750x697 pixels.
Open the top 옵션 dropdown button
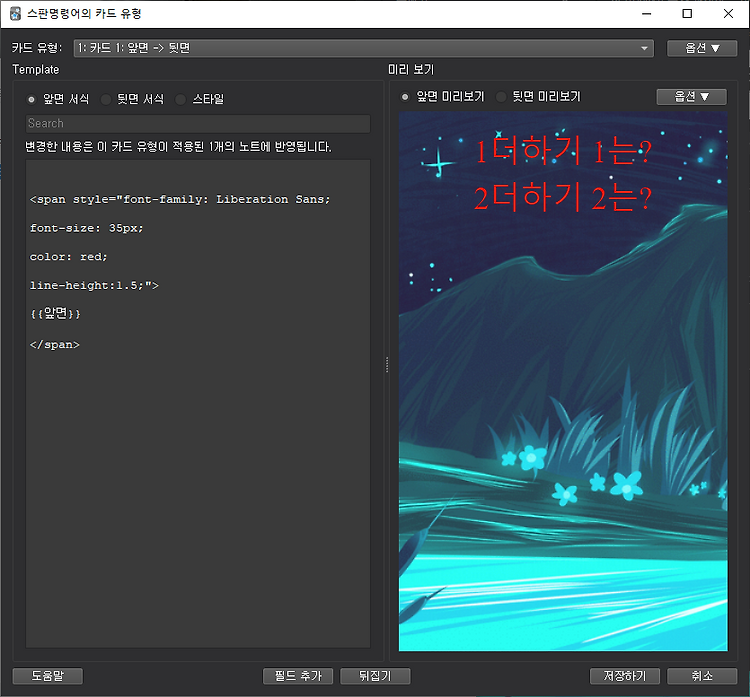tap(702, 48)
